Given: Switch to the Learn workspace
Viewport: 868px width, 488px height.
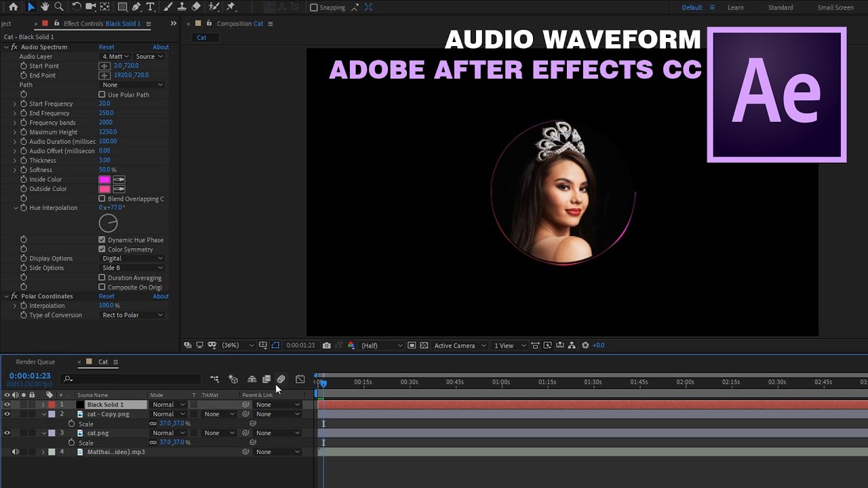Looking at the screenshot, I should tap(736, 7).
